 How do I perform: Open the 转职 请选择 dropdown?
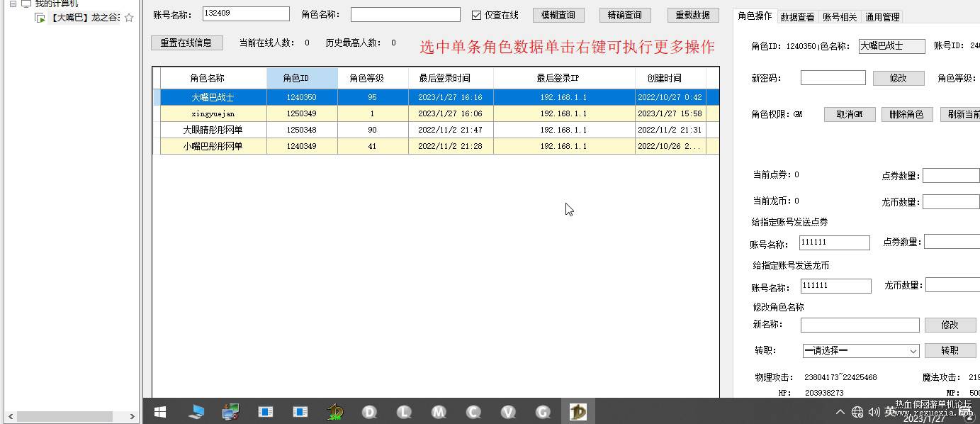[x=860, y=351]
